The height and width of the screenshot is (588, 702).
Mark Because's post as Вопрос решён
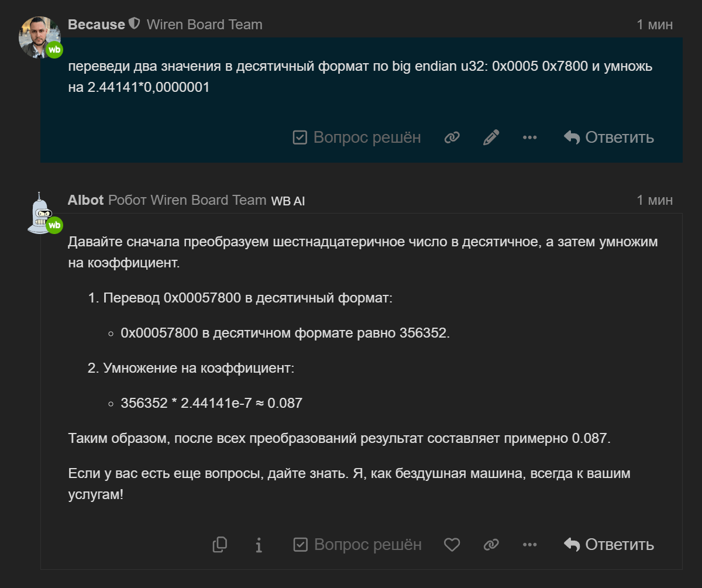point(357,137)
